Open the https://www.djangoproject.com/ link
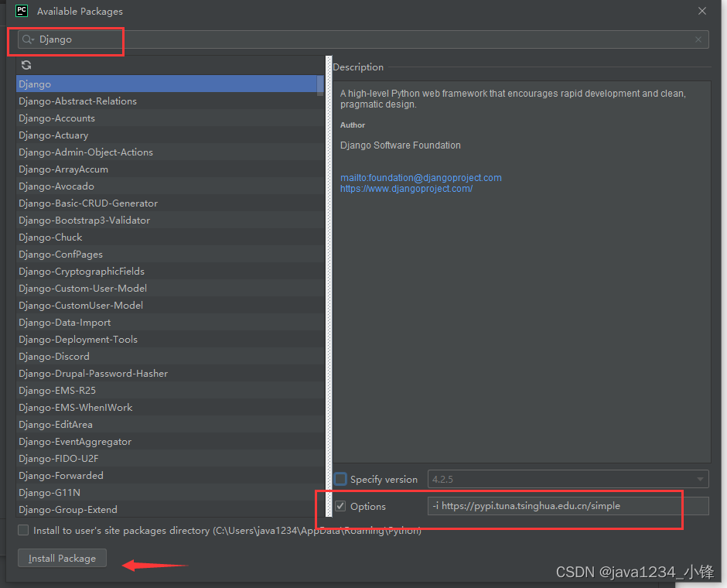 point(407,189)
